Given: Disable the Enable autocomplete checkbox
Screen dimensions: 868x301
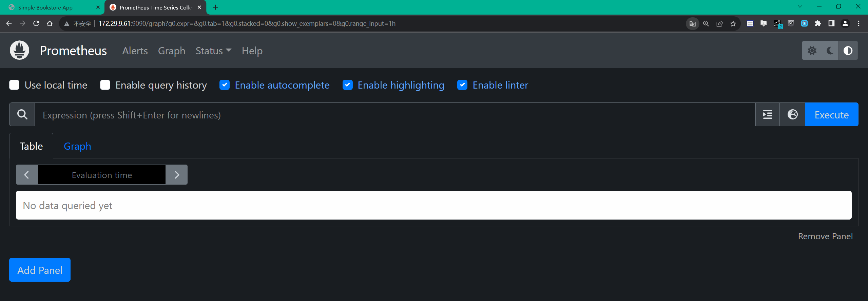Looking at the screenshot, I should pyautogui.click(x=225, y=85).
